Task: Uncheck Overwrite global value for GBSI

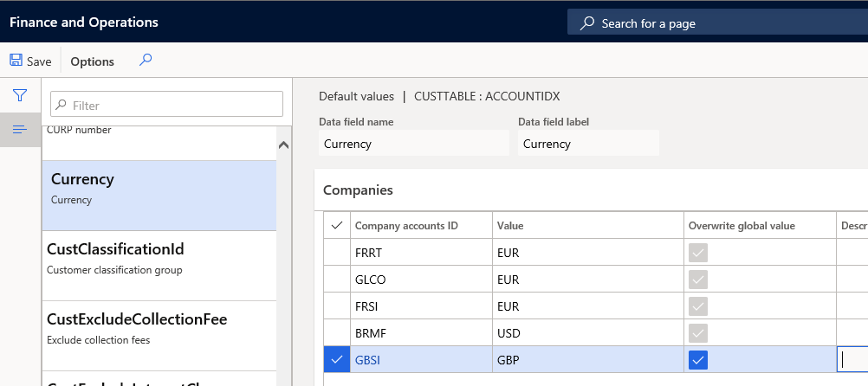Action: tap(698, 361)
